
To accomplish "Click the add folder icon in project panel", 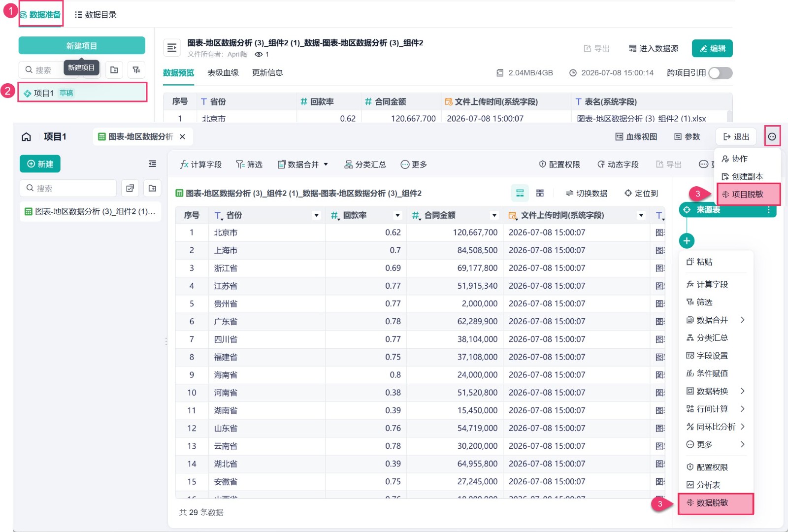I will 152,188.
